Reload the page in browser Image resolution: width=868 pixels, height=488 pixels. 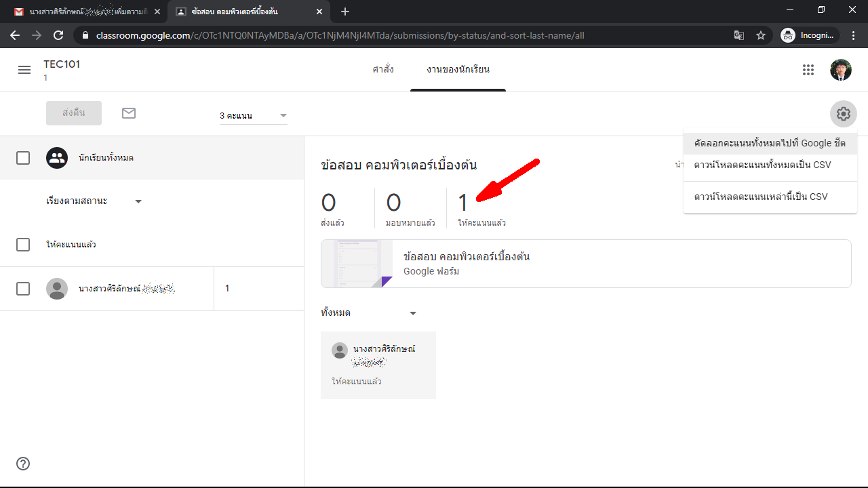click(58, 35)
